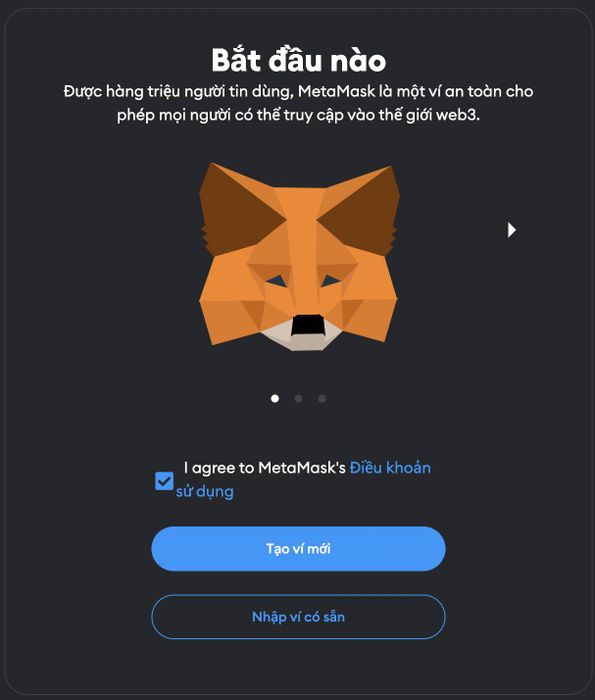Viewport: 595px width, 700px height.
Task: Click the fox's black nose
Action: (307, 325)
